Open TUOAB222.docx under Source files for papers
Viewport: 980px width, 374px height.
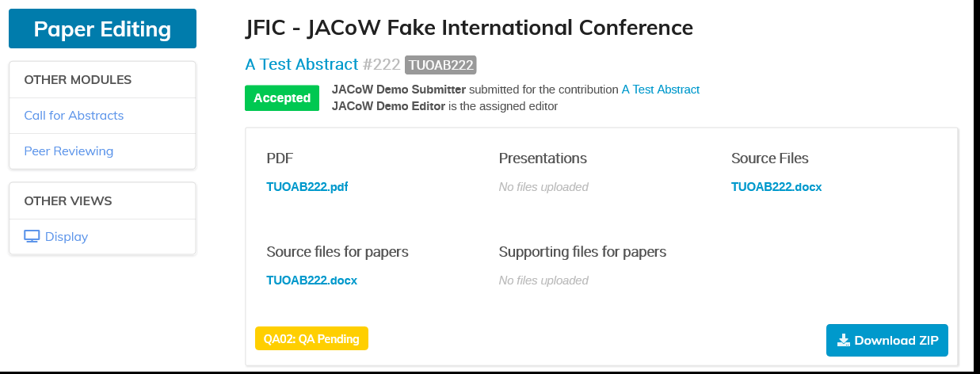click(x=311, y=280)
